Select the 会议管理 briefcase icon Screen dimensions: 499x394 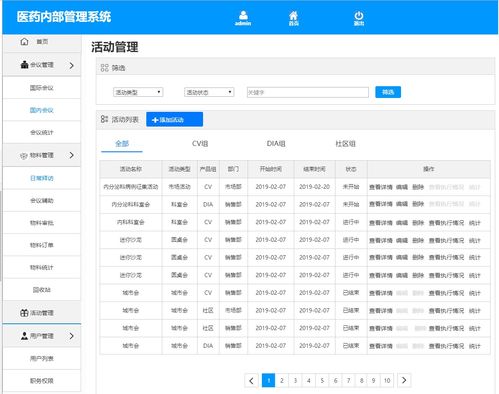click(24, 65)
